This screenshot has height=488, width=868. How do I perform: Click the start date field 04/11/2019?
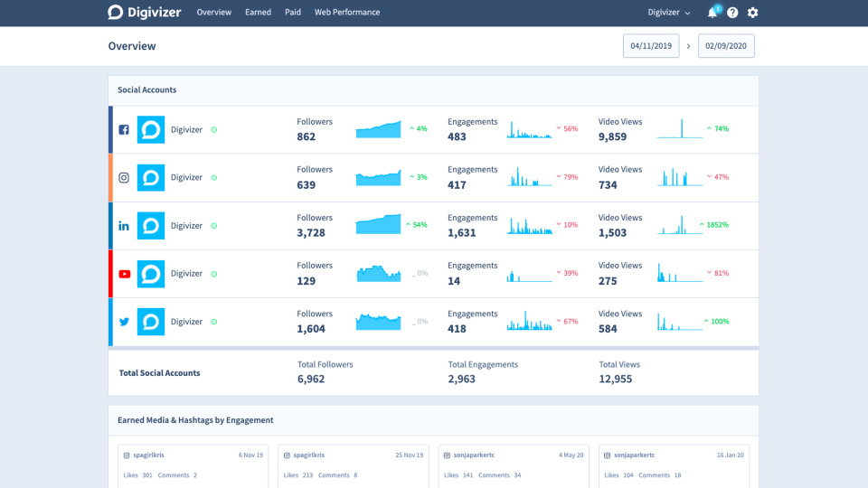(651, 46)
